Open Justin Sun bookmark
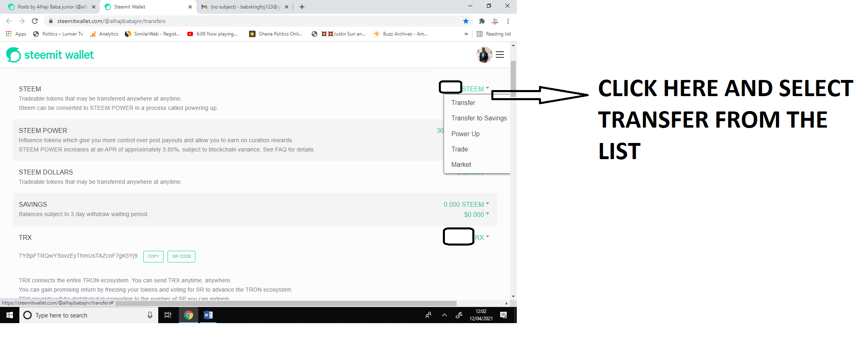This screenshot has width=868, height=353. (339, 34)
